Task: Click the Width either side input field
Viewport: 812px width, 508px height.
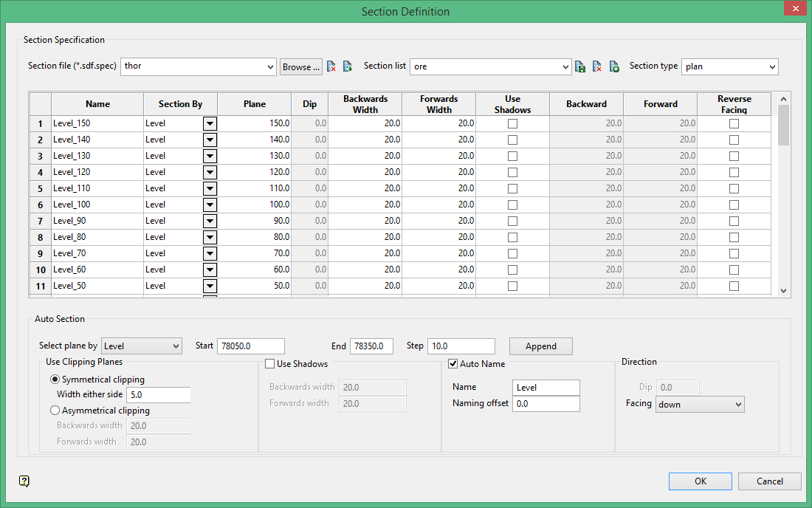Action: coord(159,395)
